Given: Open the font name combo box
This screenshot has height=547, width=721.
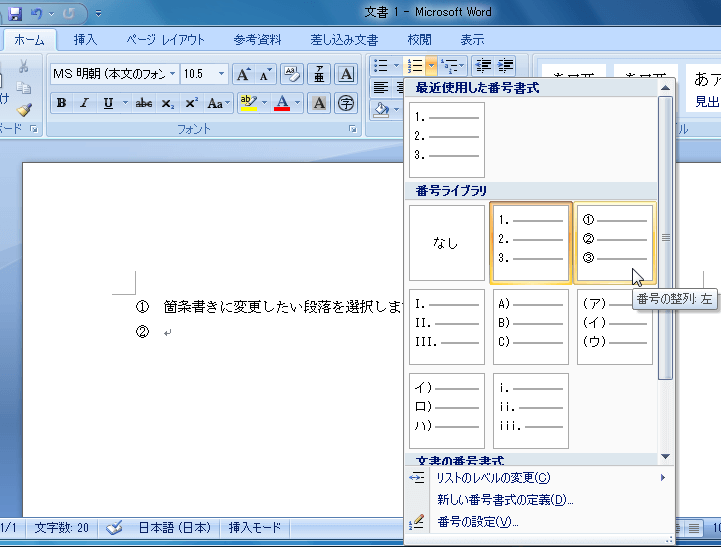Looking at the screenshot, I should (114, 74).
